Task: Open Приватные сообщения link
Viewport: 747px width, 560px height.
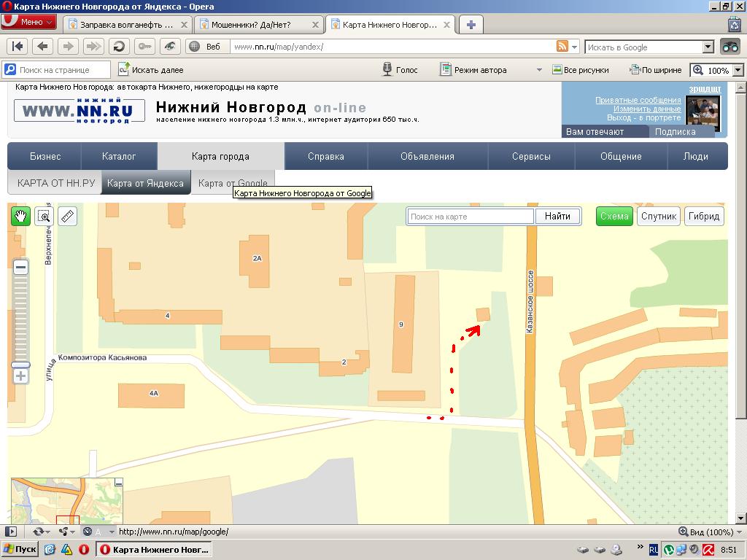Action: (638, 100)
